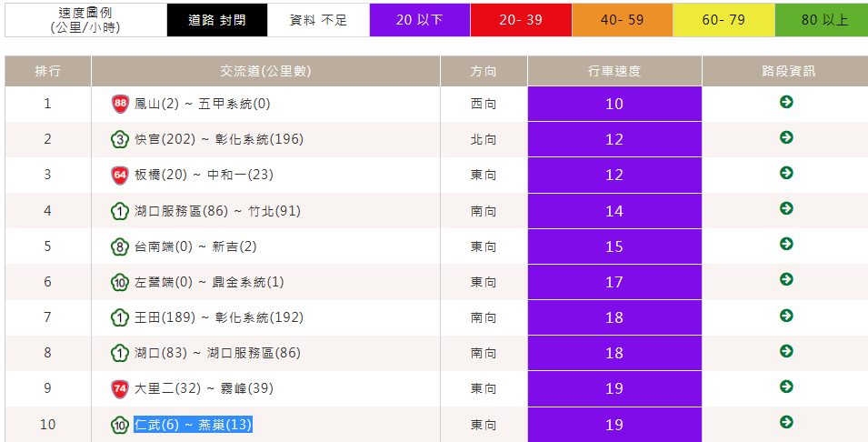Click the 速度圖例 (公里/小時) legend label

point(85,20)
